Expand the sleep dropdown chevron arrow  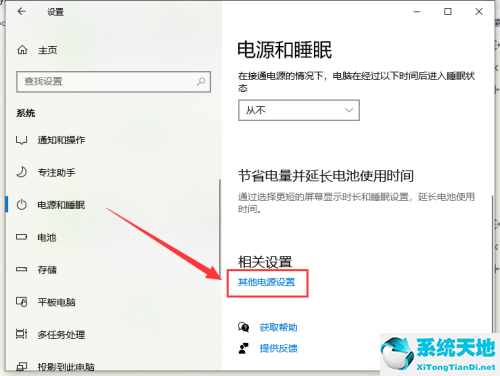pyautogui.click(x=349, y=110)
